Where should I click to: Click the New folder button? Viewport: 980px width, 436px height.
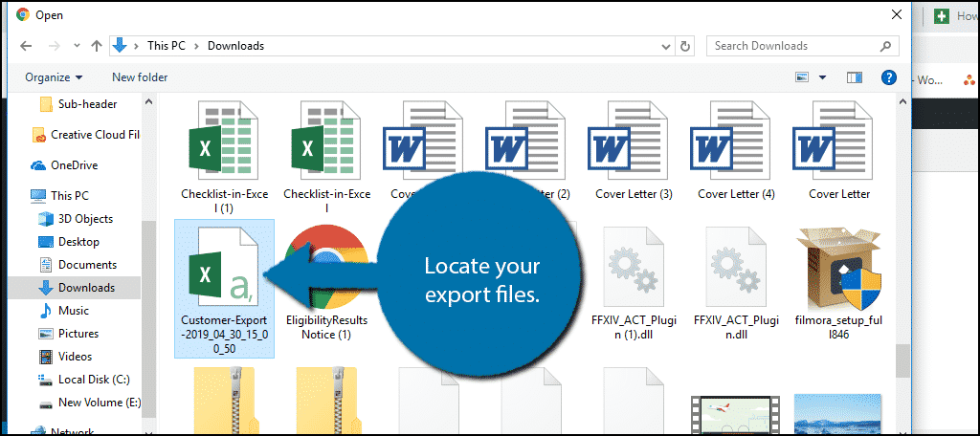(140, 77)
